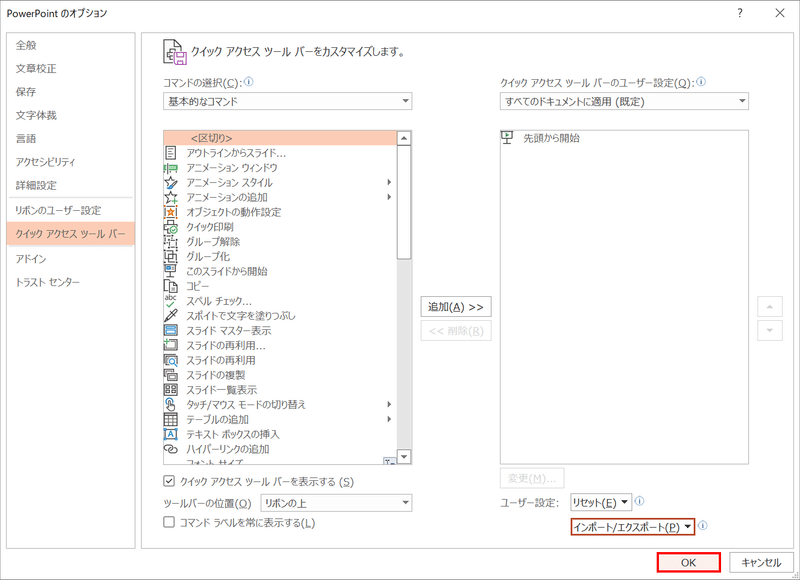Select the ハイパーリンクの追加 link icon
800x580 pixels.
[x=171, y=448]
